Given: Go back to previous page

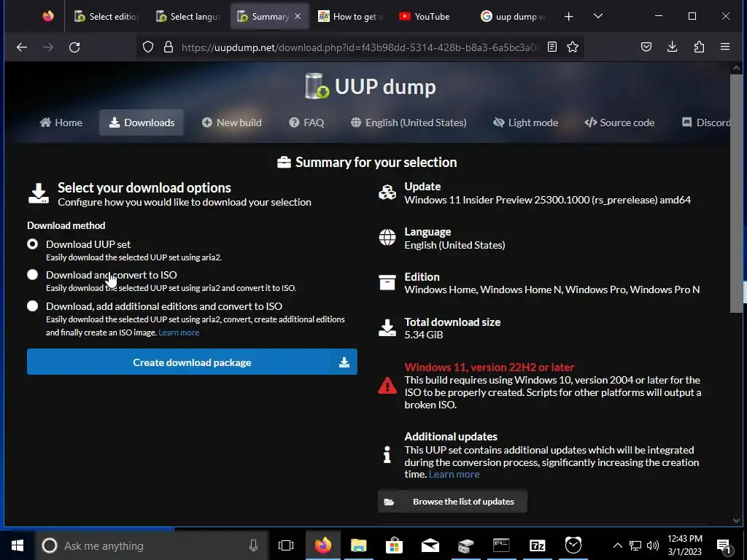Looking at the screenshot, I should pos(22,47).
